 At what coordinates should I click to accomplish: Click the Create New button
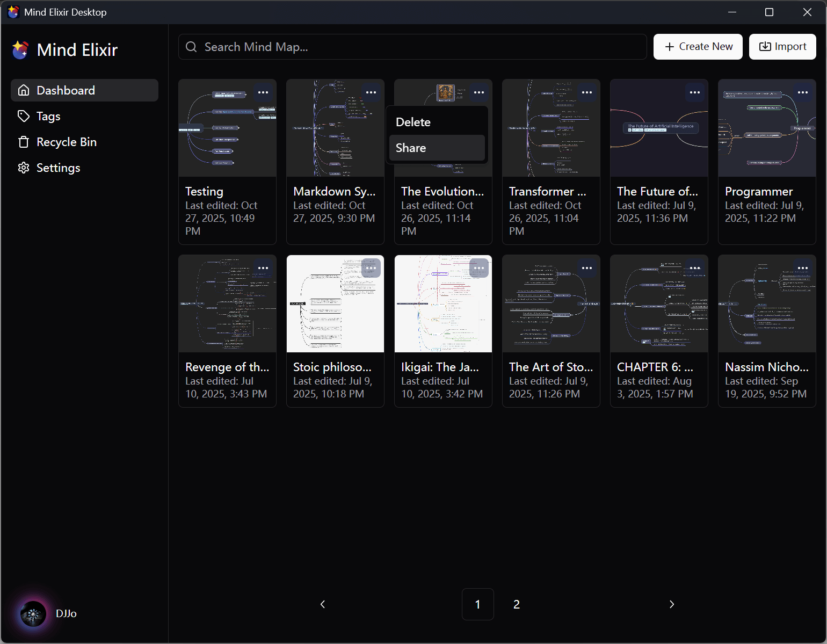[698, 47]
